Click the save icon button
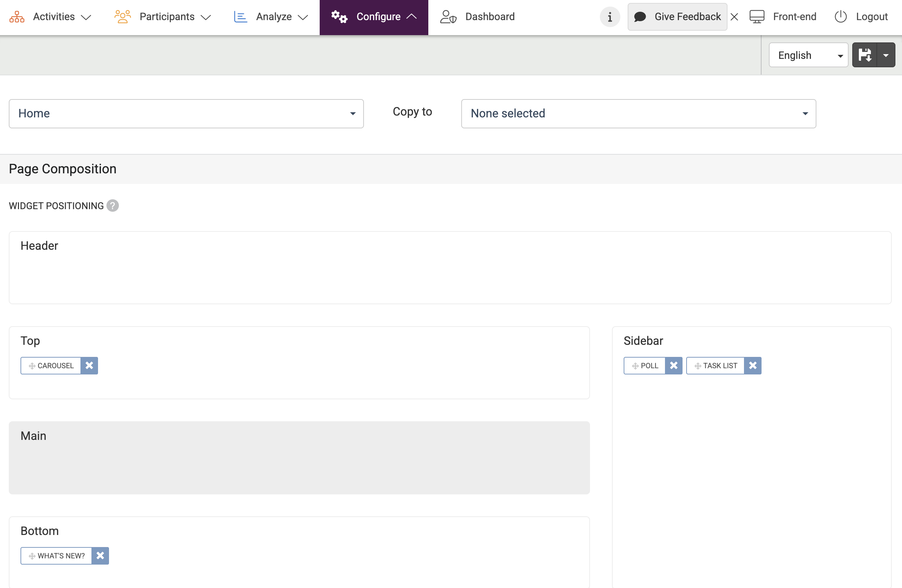Screen dimensions: 902x588 pos(864,55)
